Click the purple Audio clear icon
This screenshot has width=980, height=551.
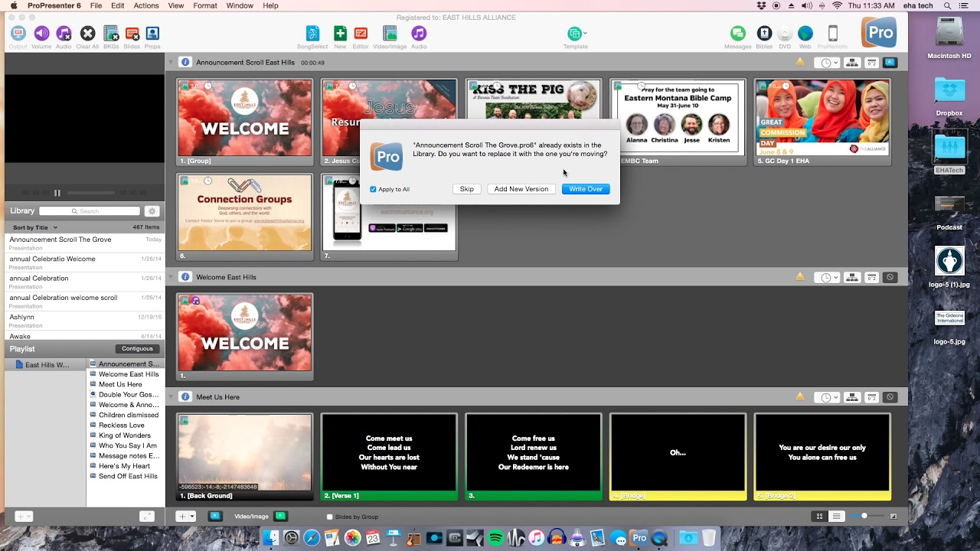tap(64, 34)
